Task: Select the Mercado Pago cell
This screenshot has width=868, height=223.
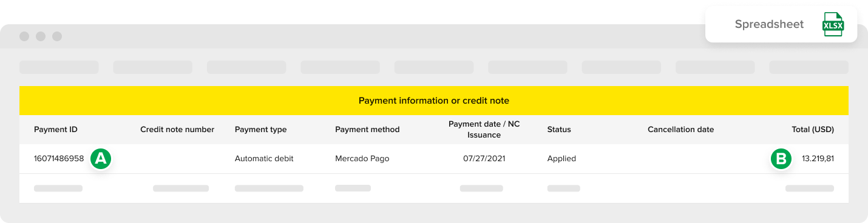Action: 362,159
